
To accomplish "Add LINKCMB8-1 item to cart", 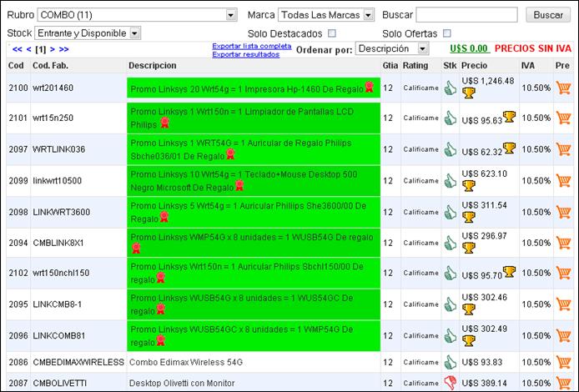I will coord(563,304).
